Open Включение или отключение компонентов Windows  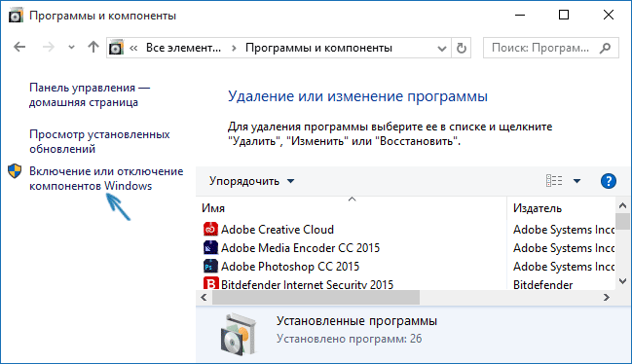point(106,178)
